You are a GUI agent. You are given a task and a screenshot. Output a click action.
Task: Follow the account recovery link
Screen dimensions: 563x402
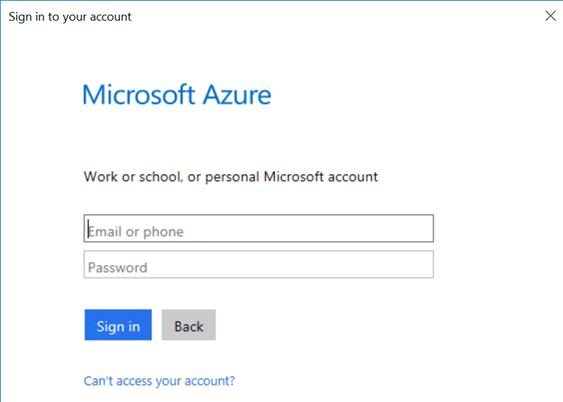tap(159, 381)
